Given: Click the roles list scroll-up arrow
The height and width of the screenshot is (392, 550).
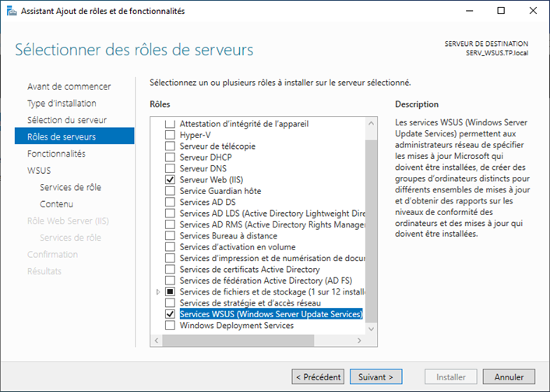Looking at the screenshot, I should [x=371, y=123].
